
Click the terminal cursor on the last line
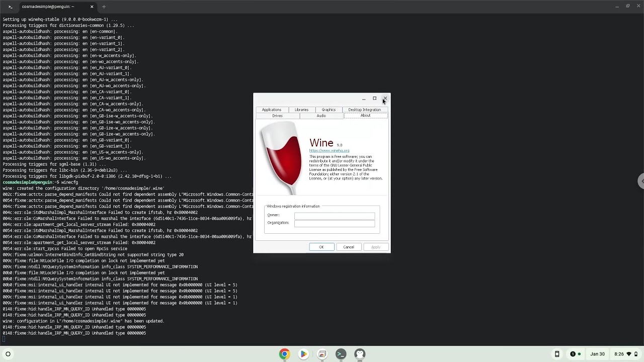click(4, 339)
